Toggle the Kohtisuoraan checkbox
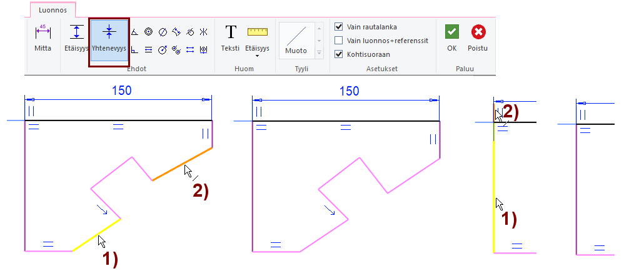 [338, 54]
